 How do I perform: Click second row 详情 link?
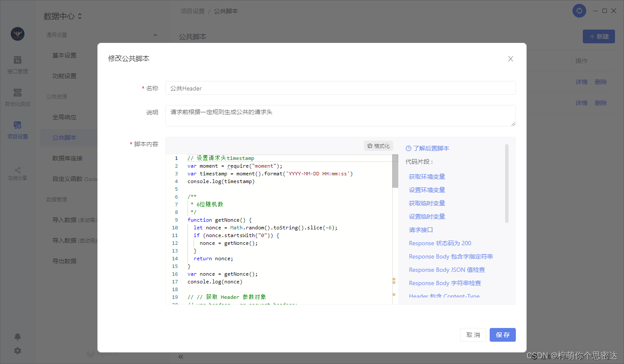(x=582, y=103)
